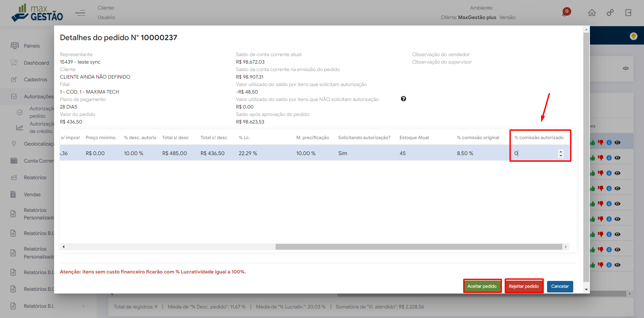Viewport: 644px width, 318px height.
Task: Open Paineis from the sidebar
Action: tap(32, 46)
